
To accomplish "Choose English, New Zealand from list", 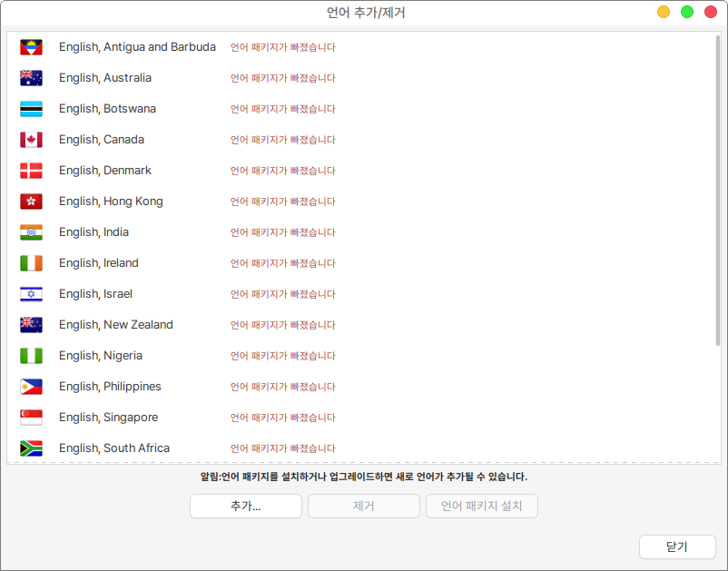I will pos(115,325).
